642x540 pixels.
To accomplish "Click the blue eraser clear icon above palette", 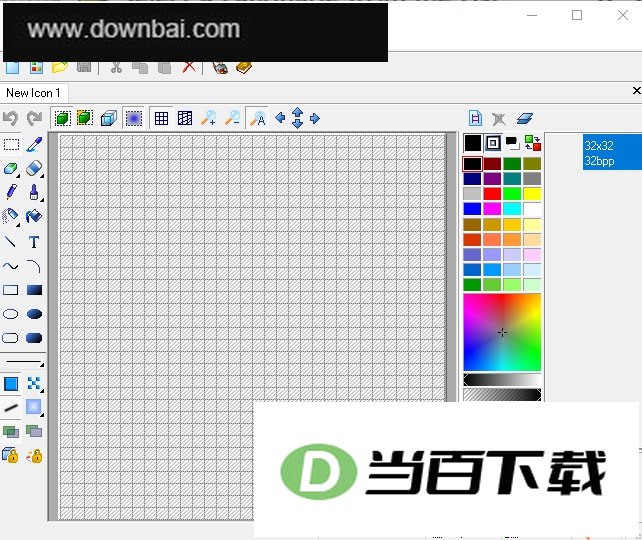I will [524, 118].
